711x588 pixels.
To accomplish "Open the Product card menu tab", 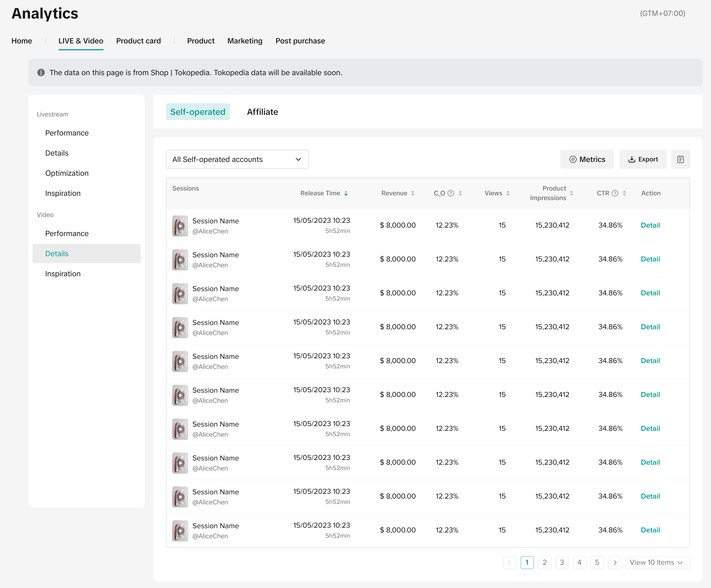I will click(138, 41).
